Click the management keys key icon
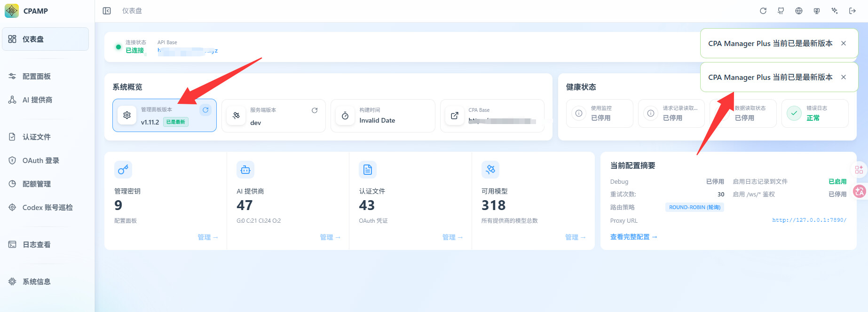 pyautogui.click(x=123, y=170)
